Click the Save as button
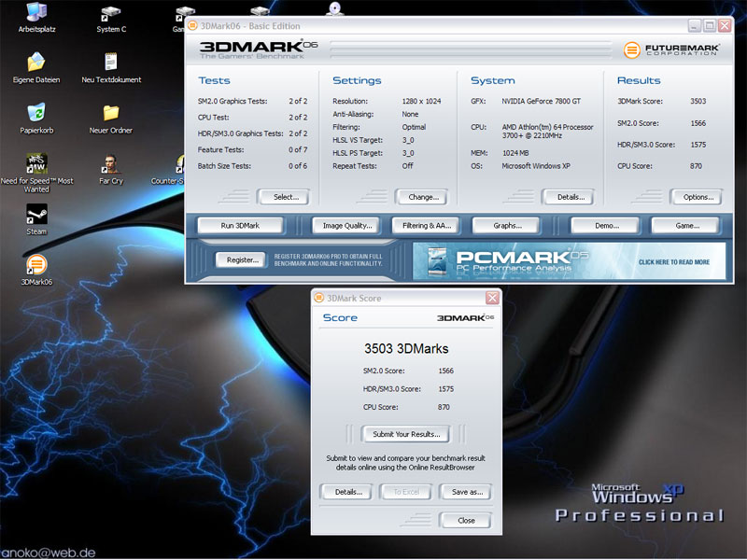This screenshot has height=560, width=747. pyautogui.click(x=465, y=492)
